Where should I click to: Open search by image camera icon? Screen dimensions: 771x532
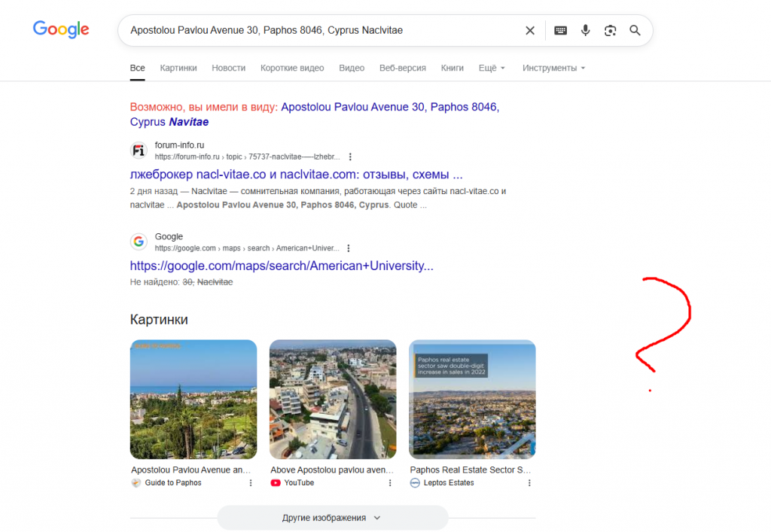click(610, 31)
